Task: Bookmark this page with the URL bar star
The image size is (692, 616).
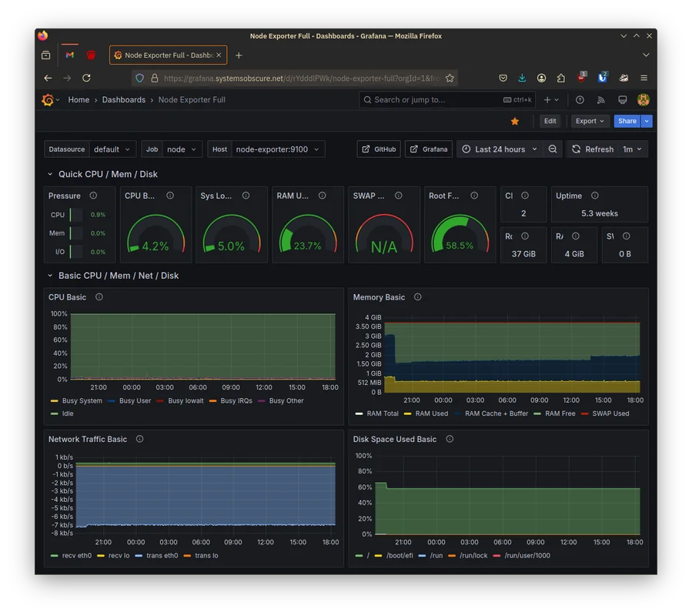Action: (x=450, y=78)
